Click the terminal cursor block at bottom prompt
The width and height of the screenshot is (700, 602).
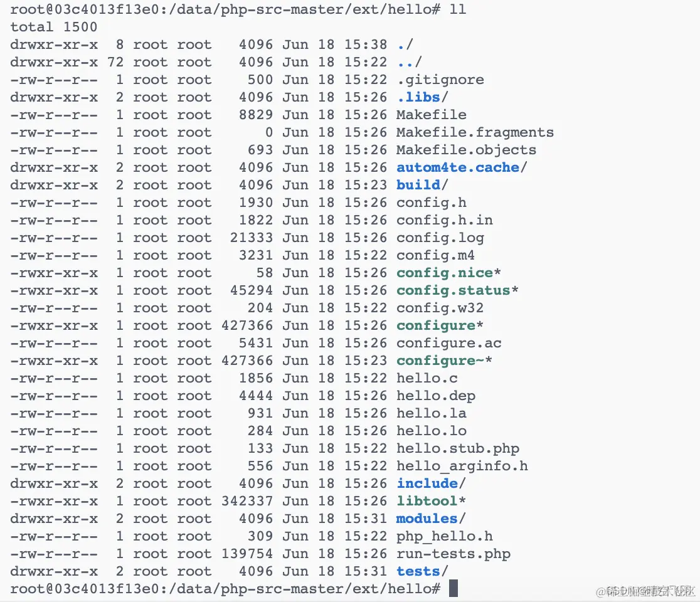click(x=453, y=588)
